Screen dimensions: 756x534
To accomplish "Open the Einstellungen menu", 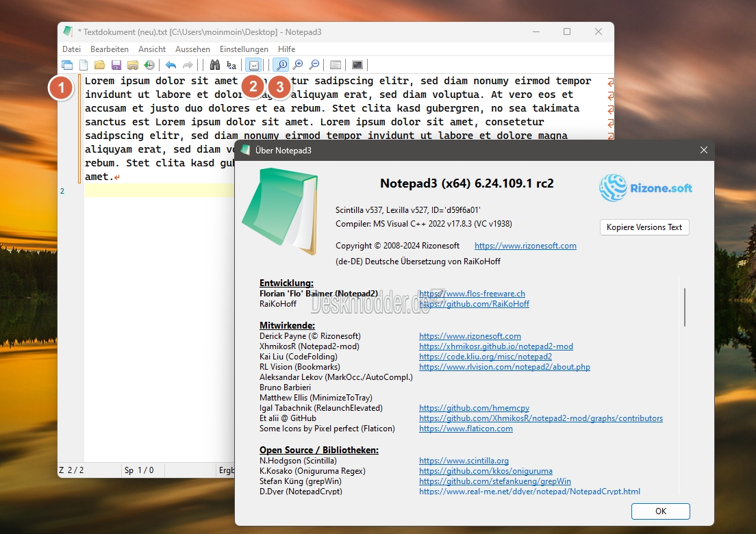I will [244, 49].
